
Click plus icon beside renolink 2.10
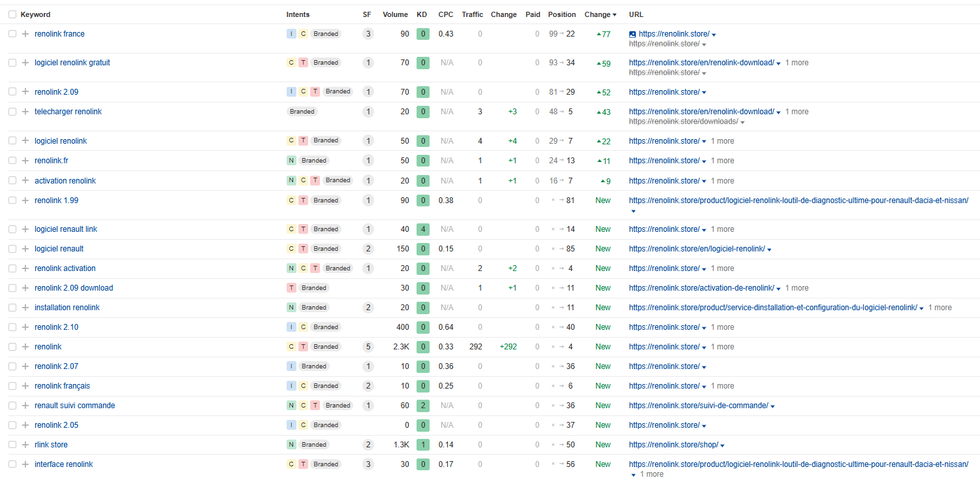tap(25, 327)
